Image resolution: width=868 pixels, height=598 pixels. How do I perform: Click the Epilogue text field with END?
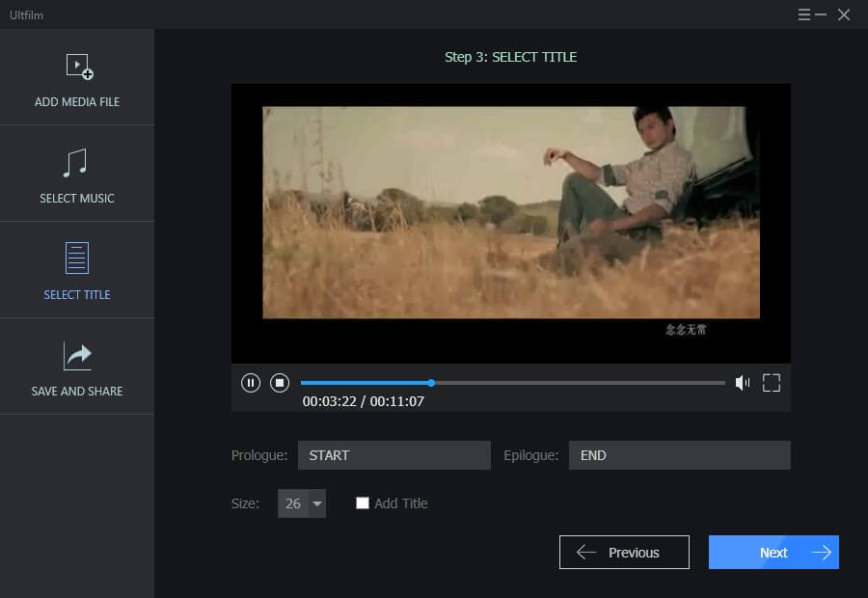(x=679, y=455)
